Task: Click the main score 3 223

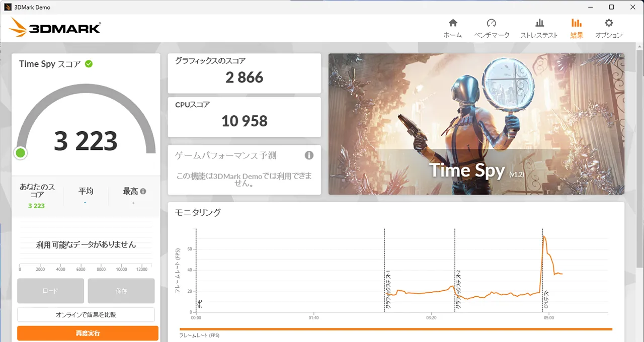Action: (x=86, y=141)
